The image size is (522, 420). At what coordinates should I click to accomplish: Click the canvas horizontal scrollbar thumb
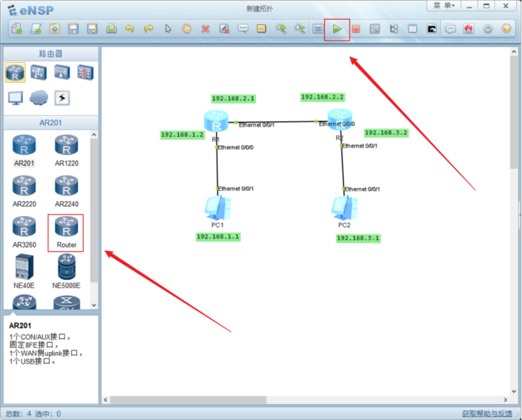(188, 399)
